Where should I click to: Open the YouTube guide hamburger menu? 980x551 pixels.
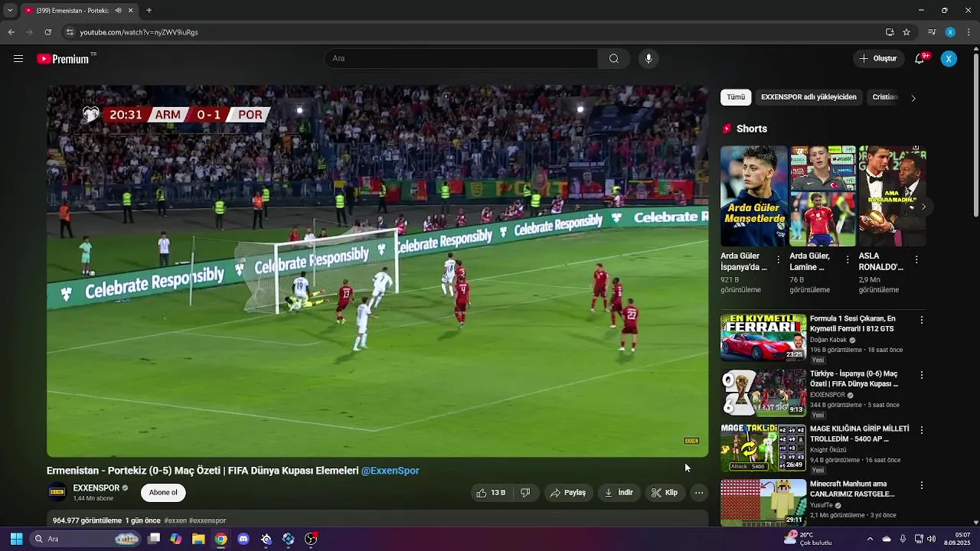pos(18,59)
